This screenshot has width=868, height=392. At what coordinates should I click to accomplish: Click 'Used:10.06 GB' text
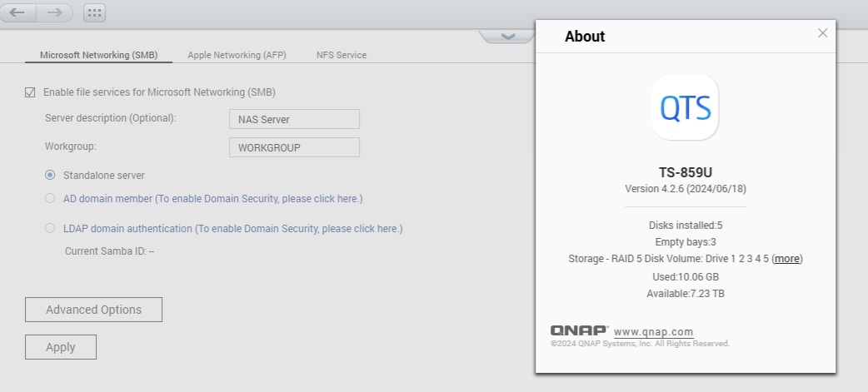tap(686, 277)
